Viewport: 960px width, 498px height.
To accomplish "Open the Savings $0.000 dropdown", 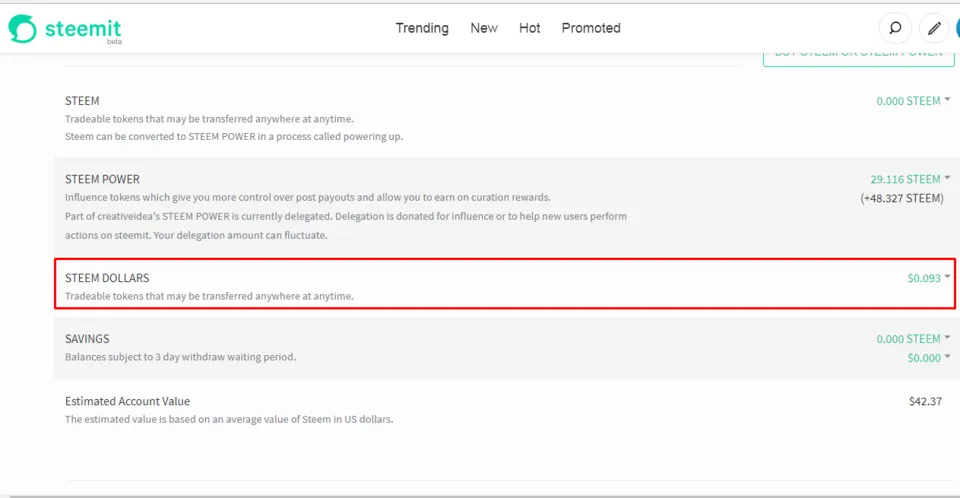I will point(928,358).
